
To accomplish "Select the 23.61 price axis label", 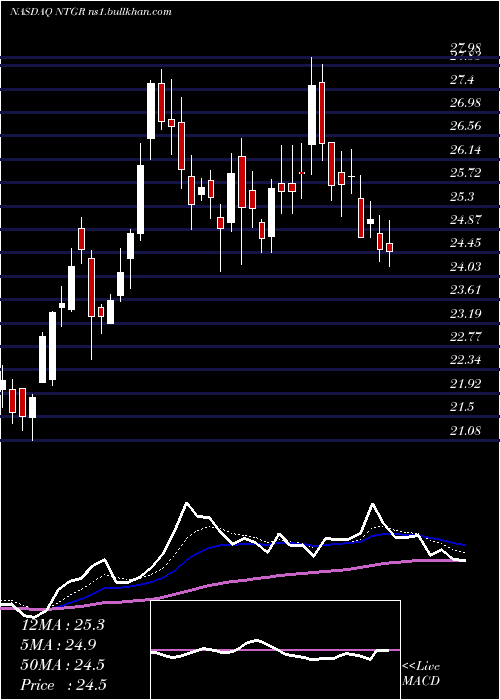I will pos(466,290).
